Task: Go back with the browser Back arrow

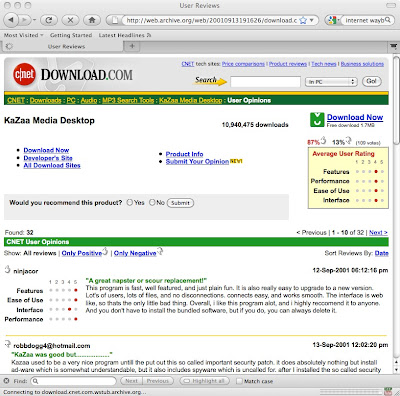Action: [x=12, y=20]
